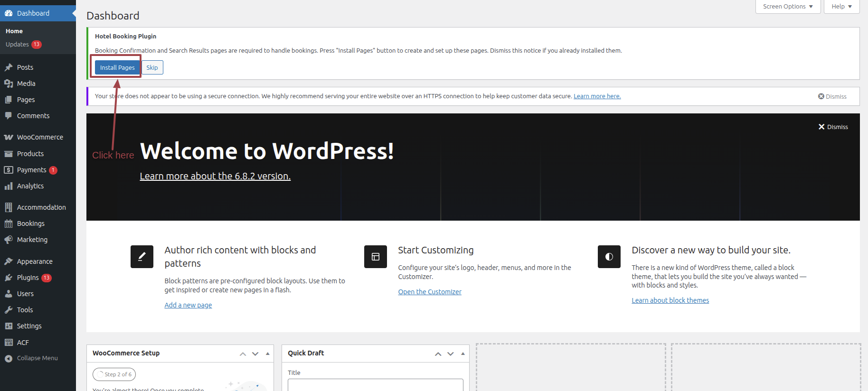Click the 'Start Customizing' heading

point(435,250)
